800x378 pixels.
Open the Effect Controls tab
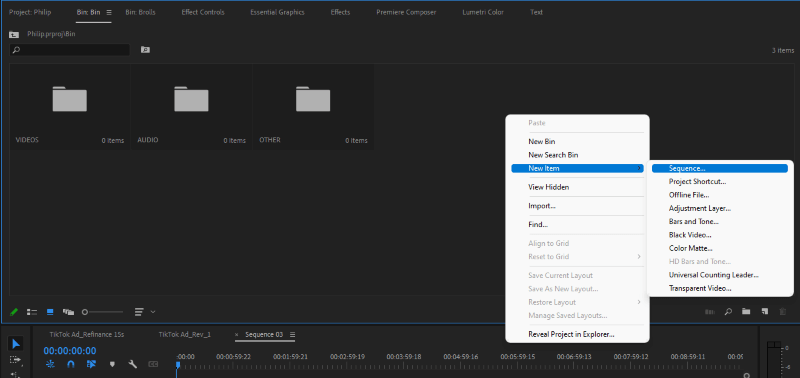pyautogui.click(x=203, y=12)
